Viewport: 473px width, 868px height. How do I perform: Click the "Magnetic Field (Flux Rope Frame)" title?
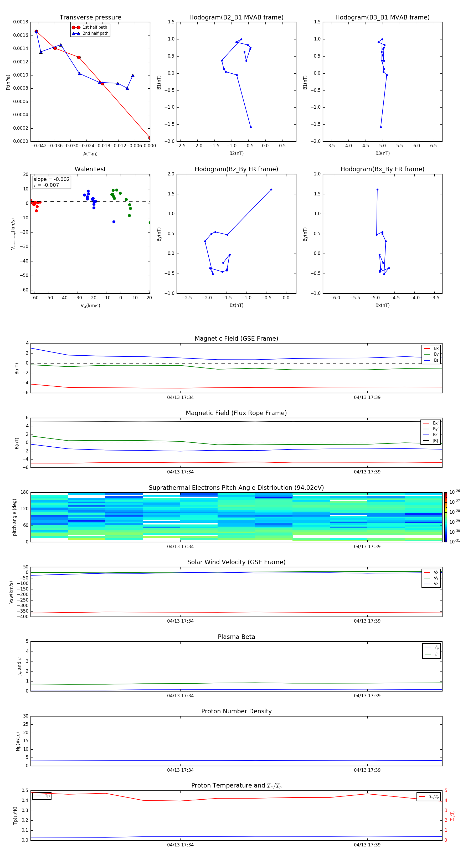click(x=236, y=413)
